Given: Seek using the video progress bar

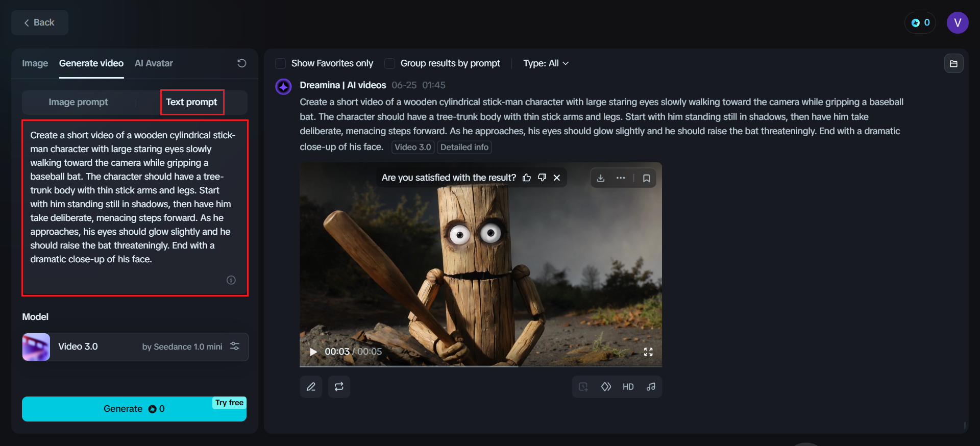Looking at the screenshot, I should click(x=481, y=366).
